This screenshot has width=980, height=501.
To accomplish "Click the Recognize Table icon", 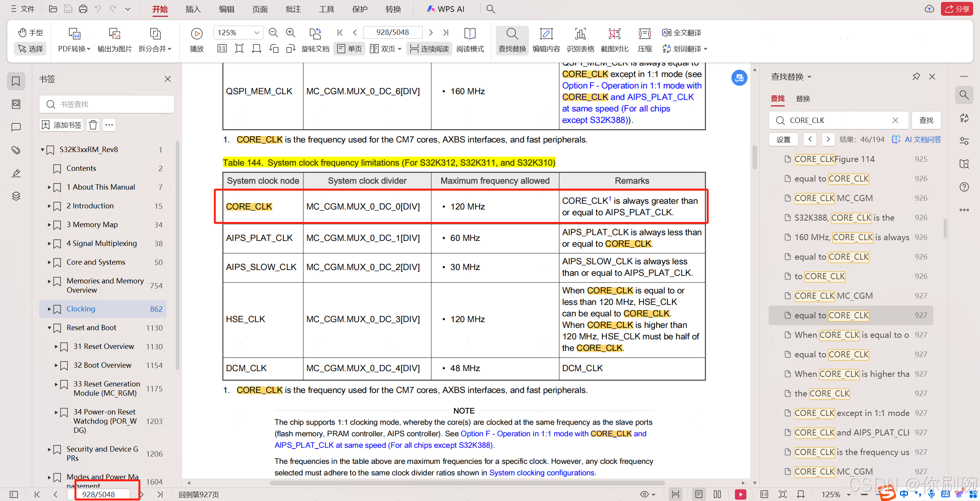I will click(580, 34).
